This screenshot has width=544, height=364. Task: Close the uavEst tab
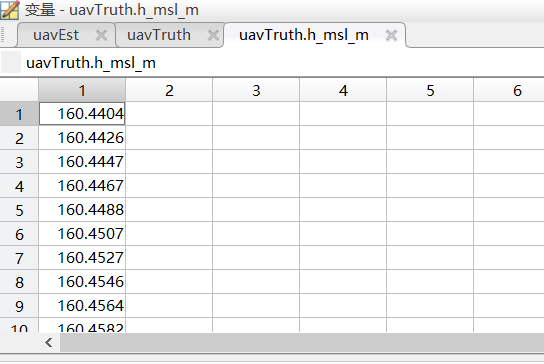click(x=101, y=35)
